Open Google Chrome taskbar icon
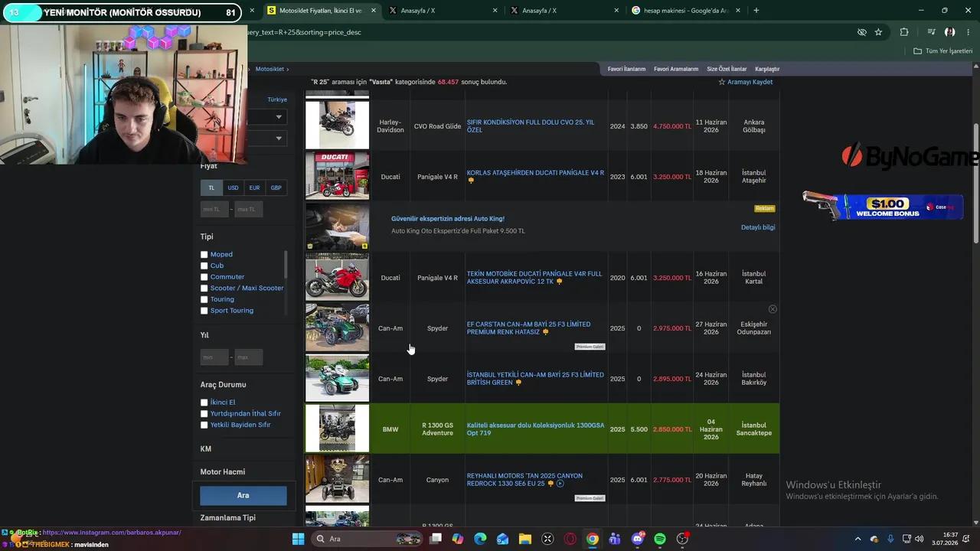The height and width of the screenshot is (551, 980). pos(593,539)
